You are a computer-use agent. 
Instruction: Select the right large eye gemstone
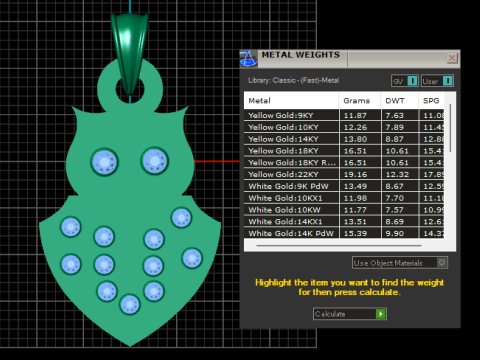155,161
